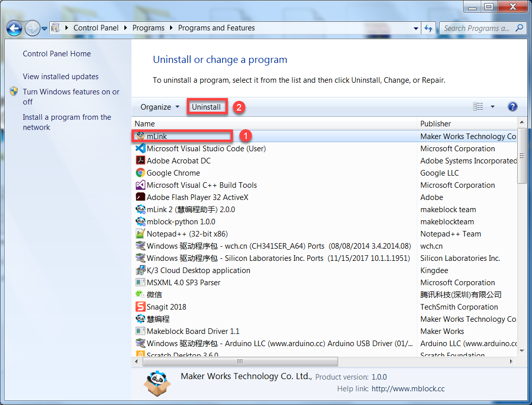Image resolution: width=532 pixels, height=405 pixels.
Task: Select the Control Panel breadcrumb
Action: [x=96, y=28]
